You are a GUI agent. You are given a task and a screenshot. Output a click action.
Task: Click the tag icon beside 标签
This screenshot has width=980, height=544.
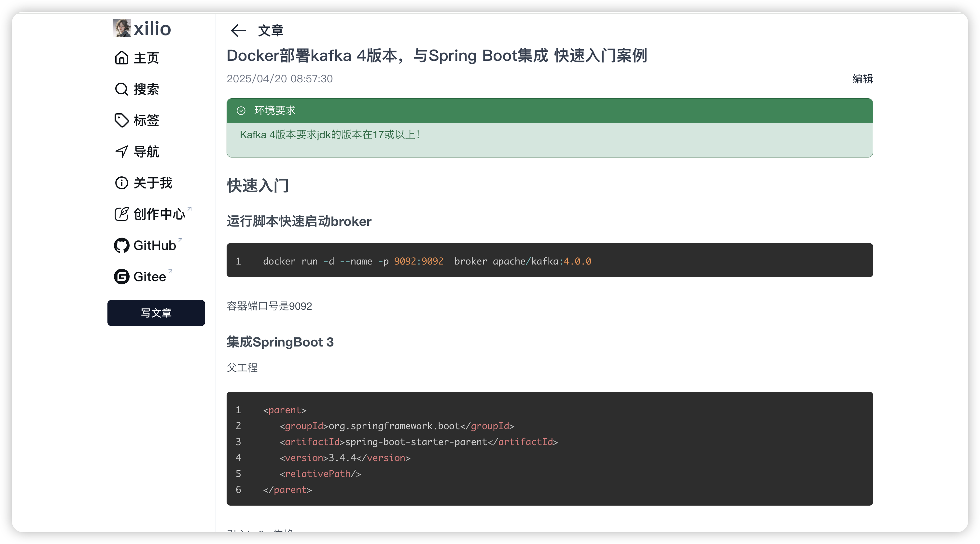[121, 120]
